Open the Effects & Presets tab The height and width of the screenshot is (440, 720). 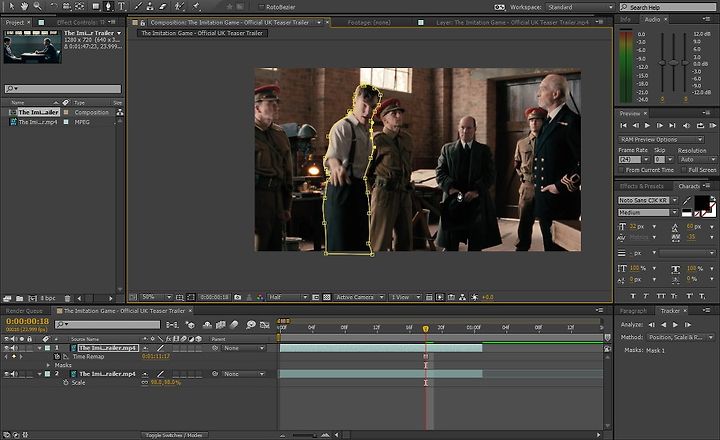pyautogui.click(x=641, y=186)
